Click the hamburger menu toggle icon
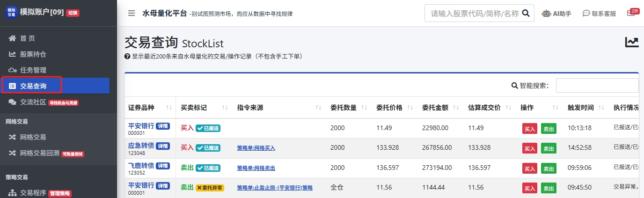Screen dimensions: 644x198 pyautogui.click(x=132, y=13)
